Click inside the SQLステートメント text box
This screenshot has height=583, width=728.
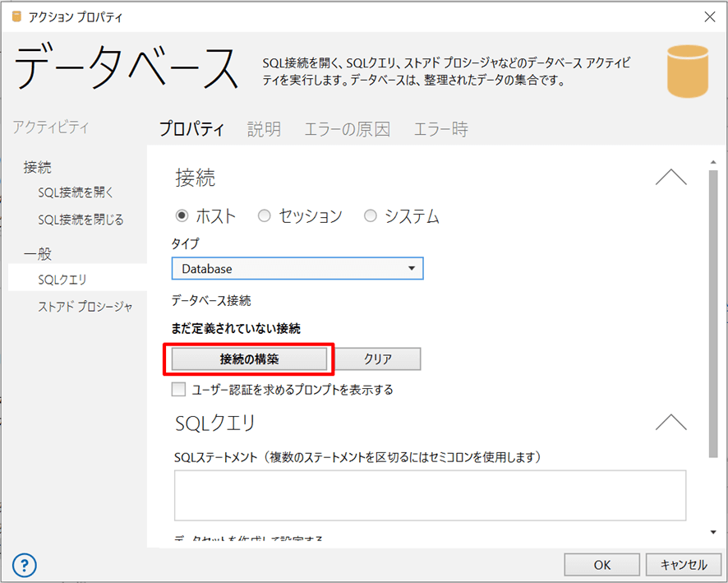pos(430,495)
